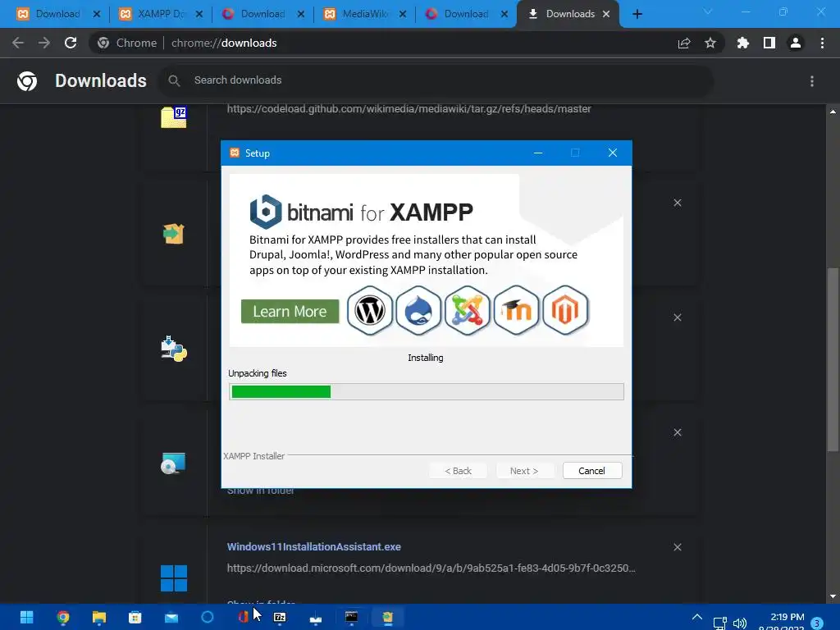Click the Magento icon in Bitnami banner
Image resolution: width=840 pixels, height=630 pixels.
[x=565, y=310]
